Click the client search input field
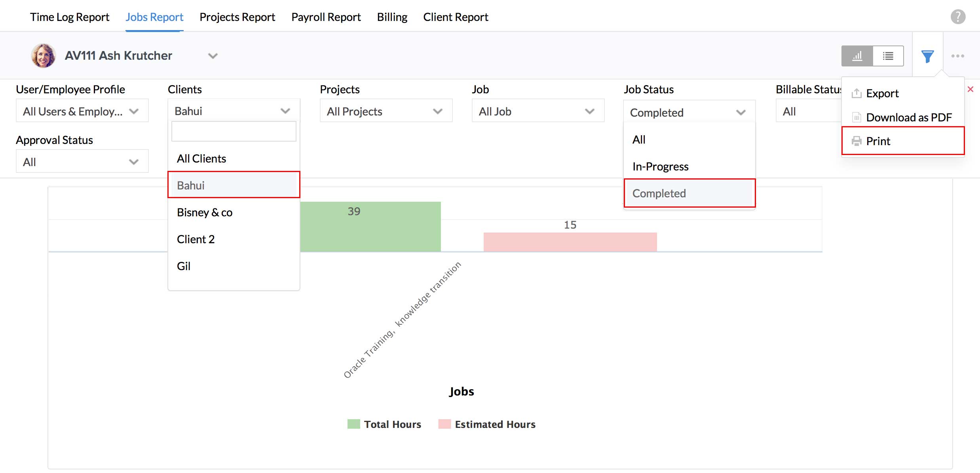 [x=234, y=132]
